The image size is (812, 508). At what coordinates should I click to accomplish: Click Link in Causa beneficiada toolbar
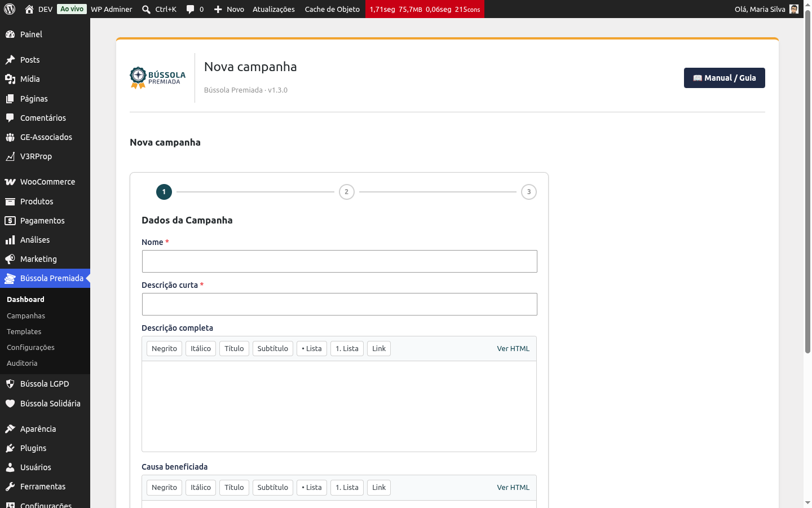pos(379,488)
